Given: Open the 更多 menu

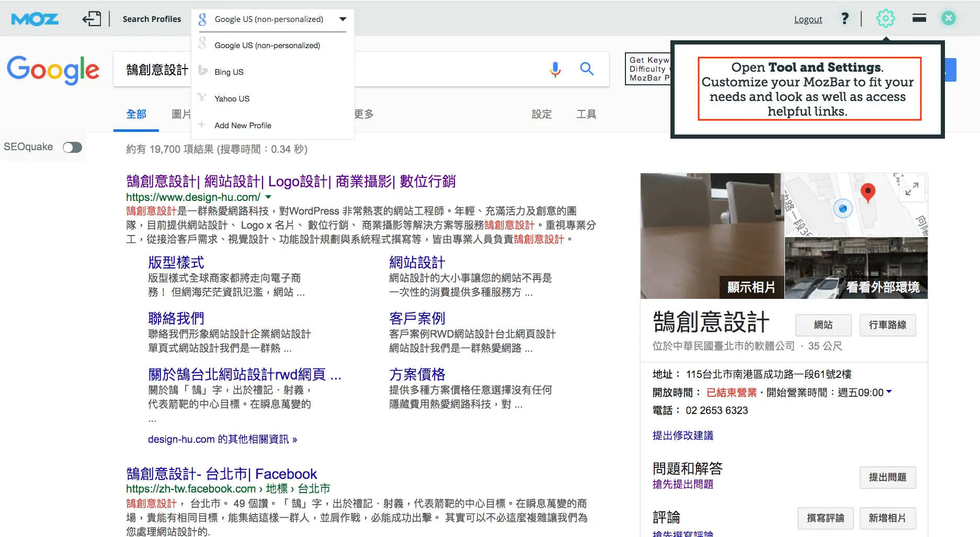Looking at the screenshot, I should coord(364,114).
